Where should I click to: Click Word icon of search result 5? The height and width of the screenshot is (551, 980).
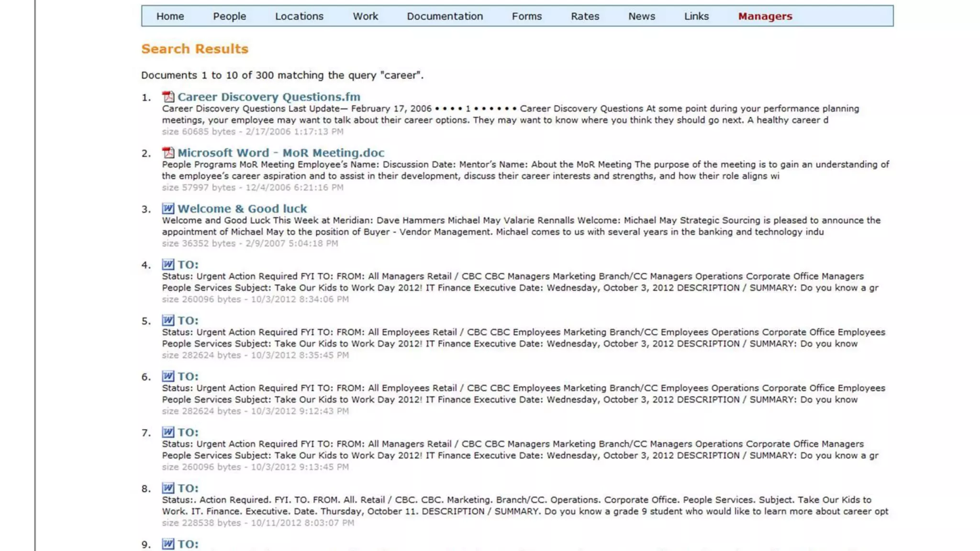tap(168, 320)
